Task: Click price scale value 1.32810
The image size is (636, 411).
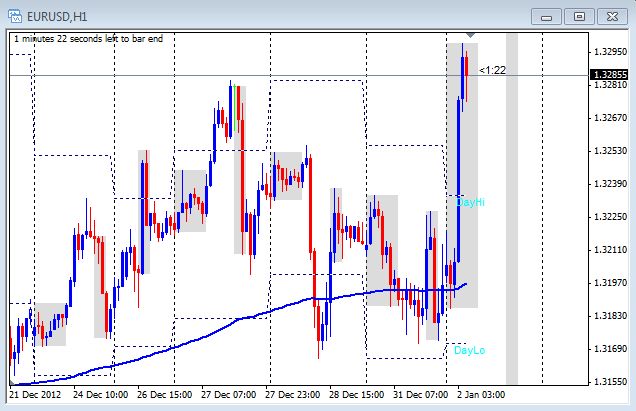Action: 610,84
